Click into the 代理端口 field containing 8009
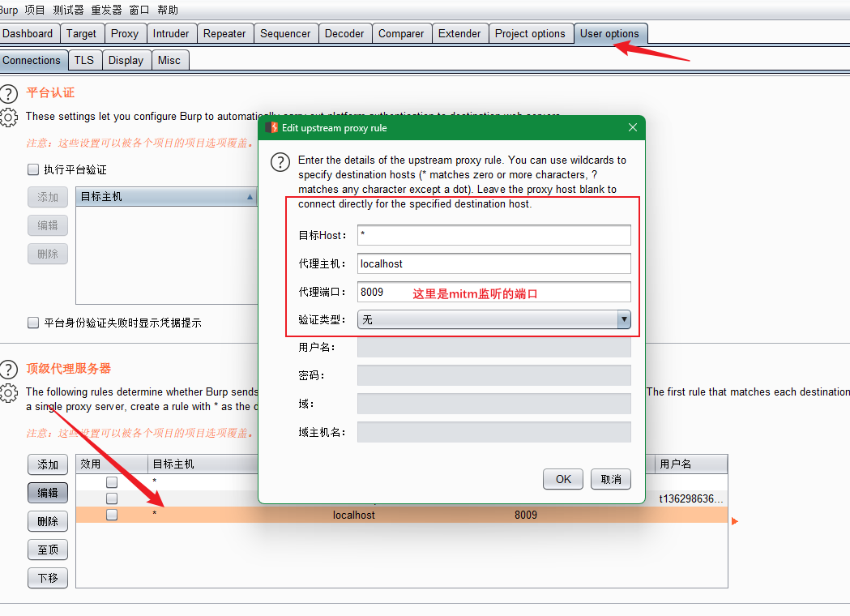The height and width of the screenshot is (616, 850). coord(493,292)
